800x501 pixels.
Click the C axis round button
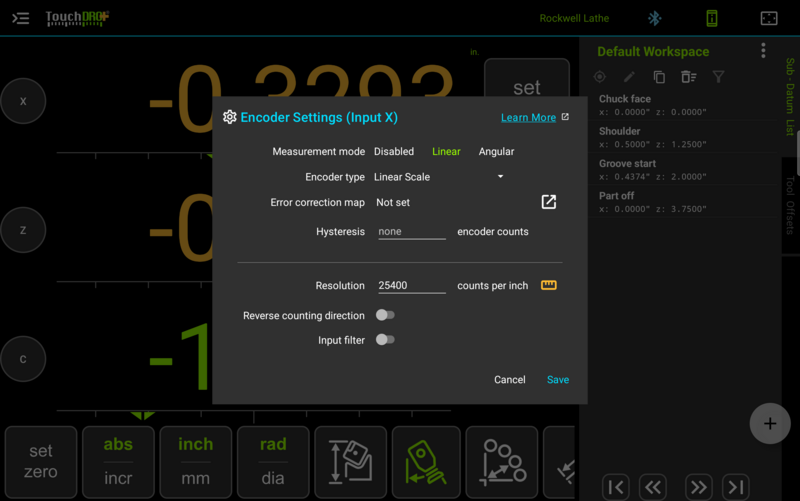point(23,359)
